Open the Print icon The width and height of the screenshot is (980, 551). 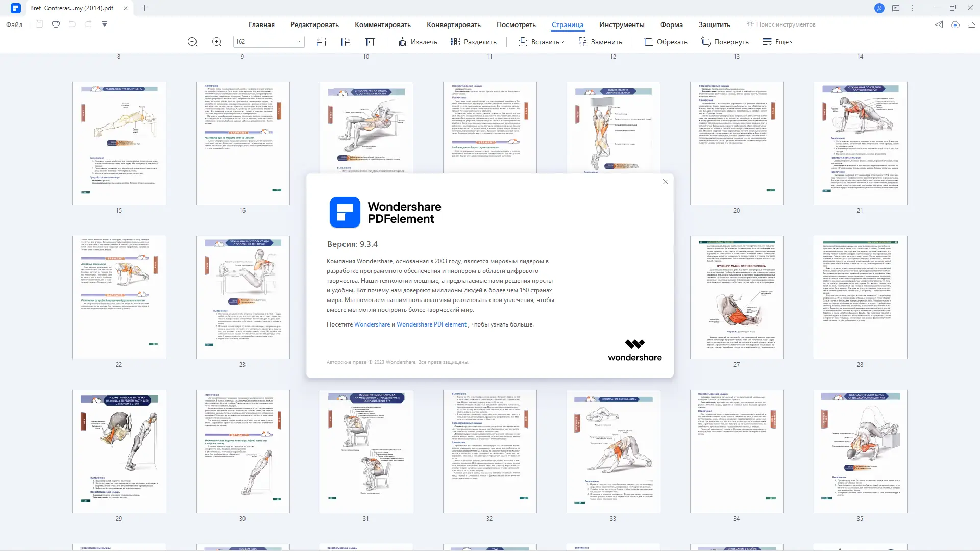[x=56, y=24]
